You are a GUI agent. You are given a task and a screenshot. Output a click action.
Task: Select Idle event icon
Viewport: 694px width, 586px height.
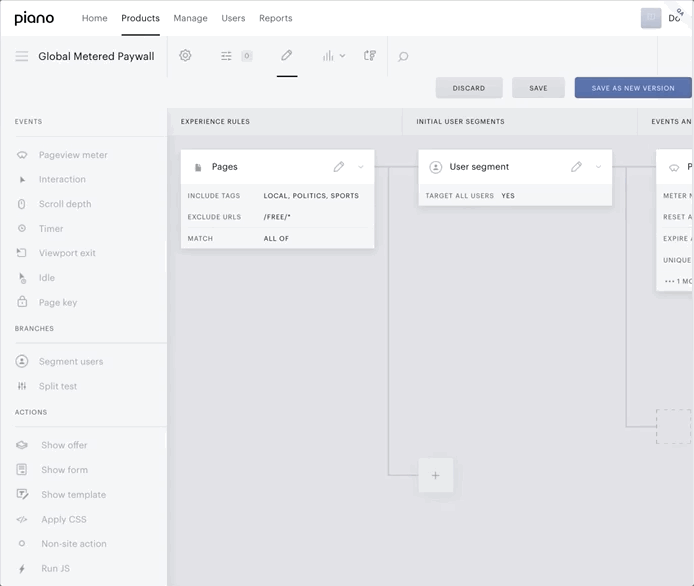(22, 278)
